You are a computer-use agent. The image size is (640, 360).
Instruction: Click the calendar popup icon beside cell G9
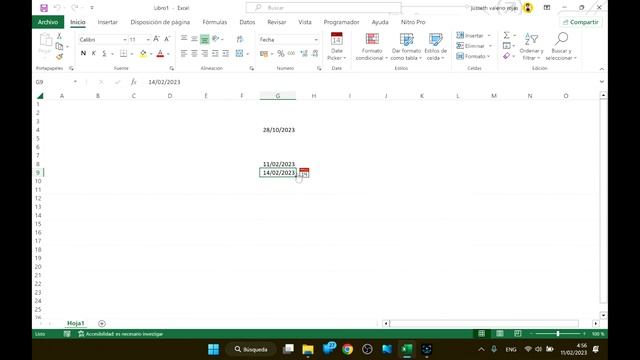304,173
